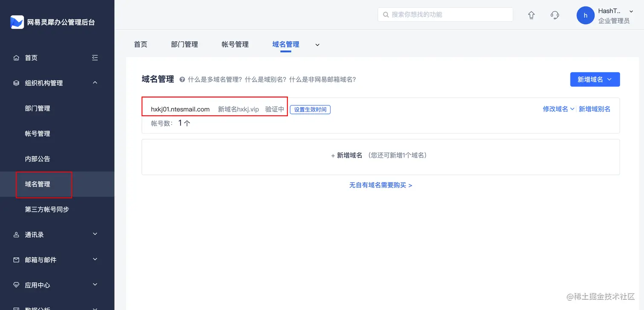The image size is (644, 310).
Task: Click the domain hxkj01.ntesmail.com
Action: pos(180,109)
